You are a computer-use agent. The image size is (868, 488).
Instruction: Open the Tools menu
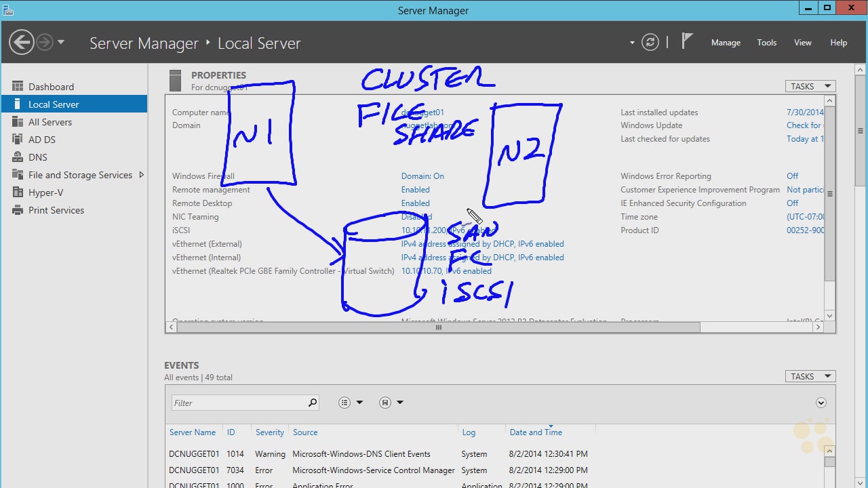(767, 43)
